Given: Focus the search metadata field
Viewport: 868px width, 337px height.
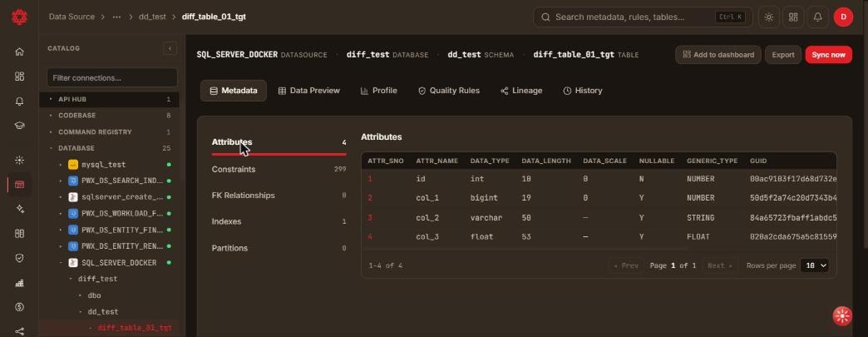Looking at the screenshot, I should coord(642,17).
